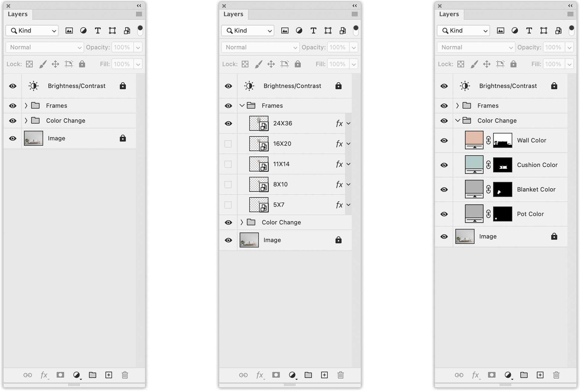Collapse left panel with double arrow button
The width and height of the screenshot is (580, 392).
tap(139, 6)
